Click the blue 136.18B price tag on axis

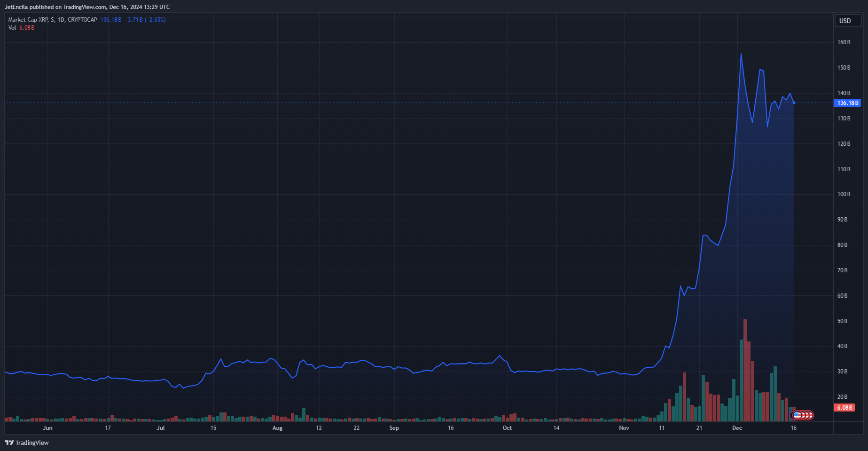847,103
